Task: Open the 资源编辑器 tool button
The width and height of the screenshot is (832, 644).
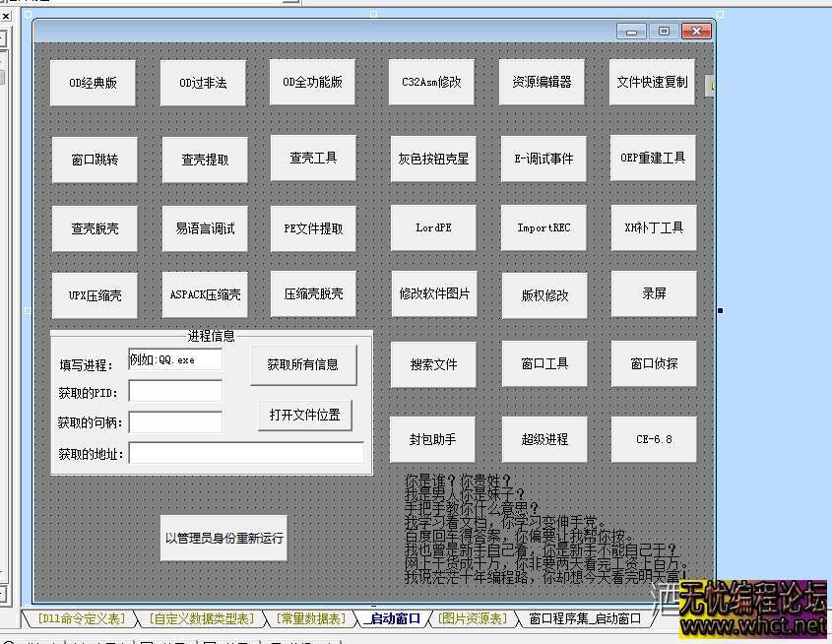Action: (542, 83)
